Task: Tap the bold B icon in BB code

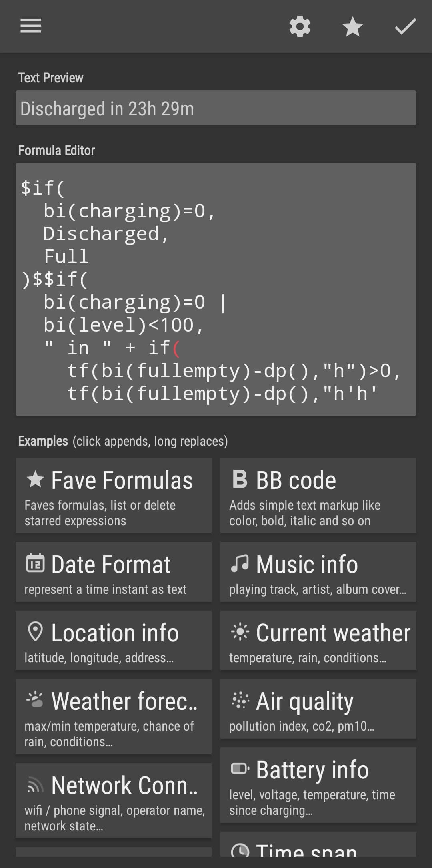Action: pos(240,479)
